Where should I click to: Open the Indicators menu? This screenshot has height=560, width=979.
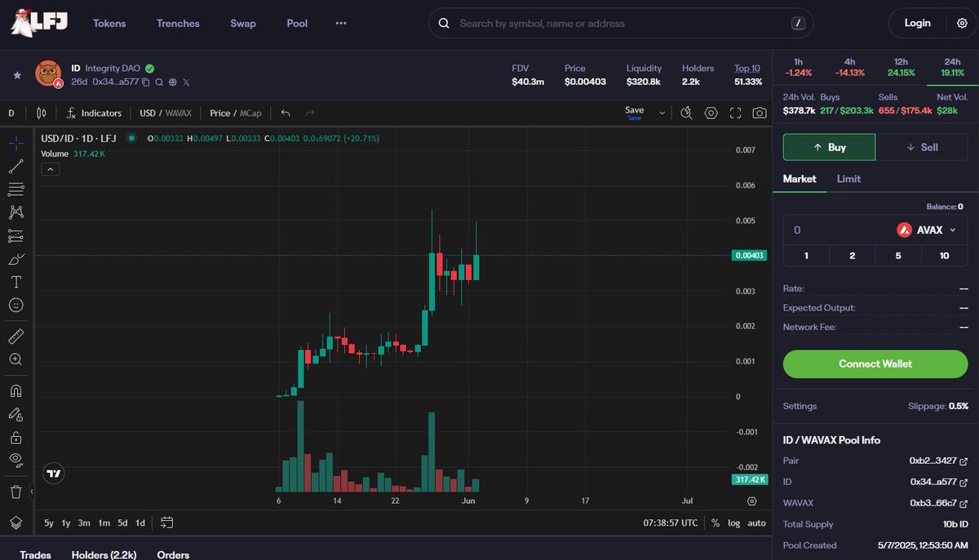click(94, 113)
